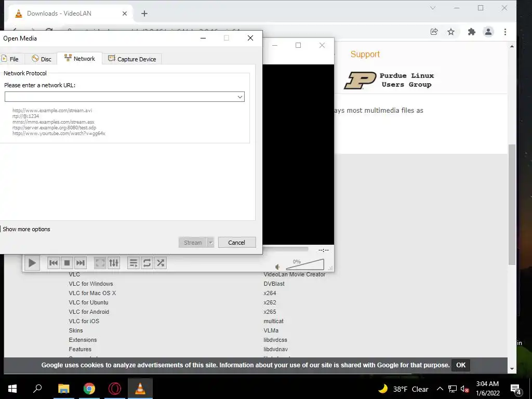Open VLC extended settings equalizer icon

coord(114,263)
